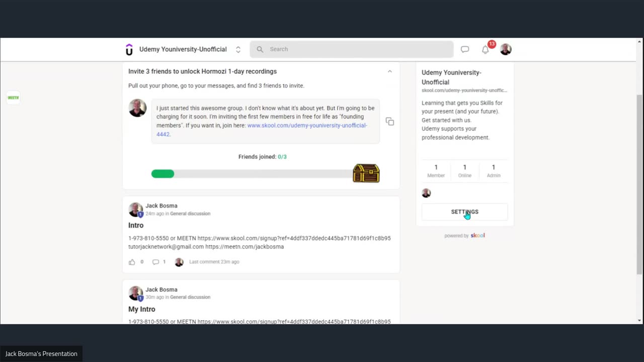Open Jack Bosma avatar on My Intro post

coord(136,293)
